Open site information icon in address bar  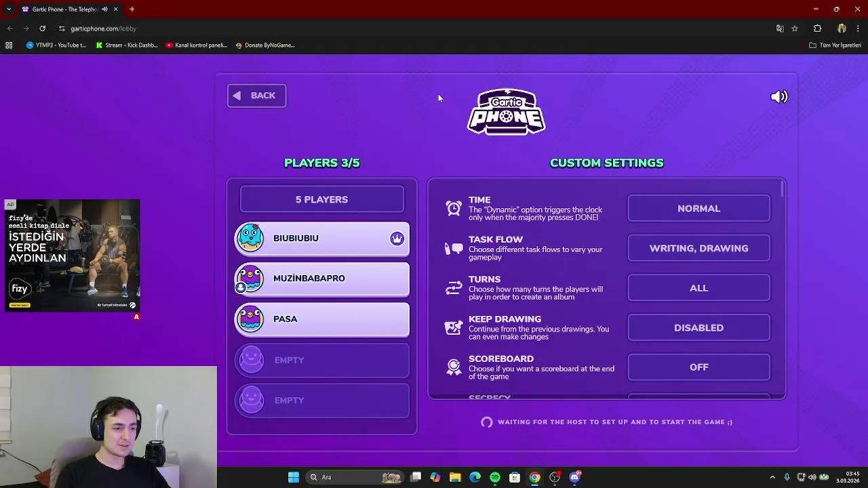[x=62, y=28]
